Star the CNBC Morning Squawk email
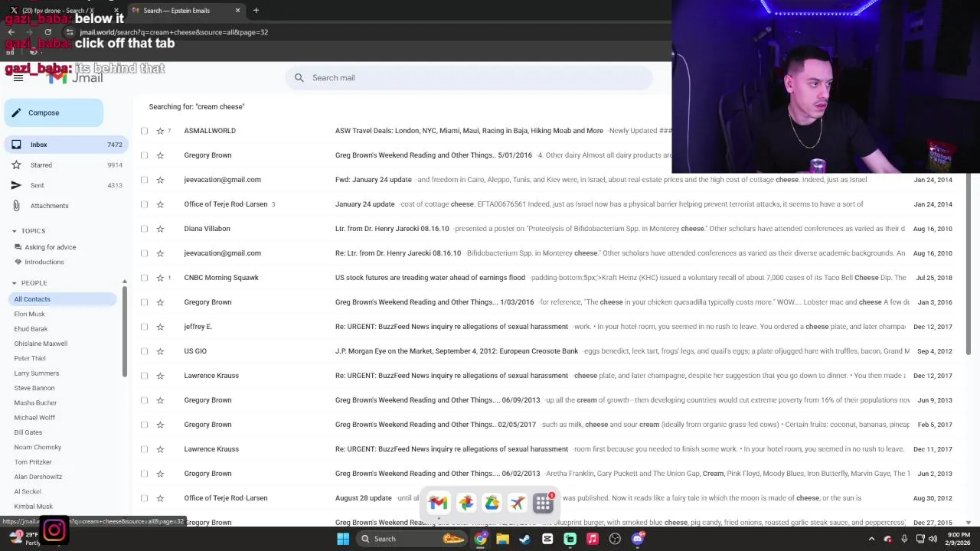 (160, 278)
